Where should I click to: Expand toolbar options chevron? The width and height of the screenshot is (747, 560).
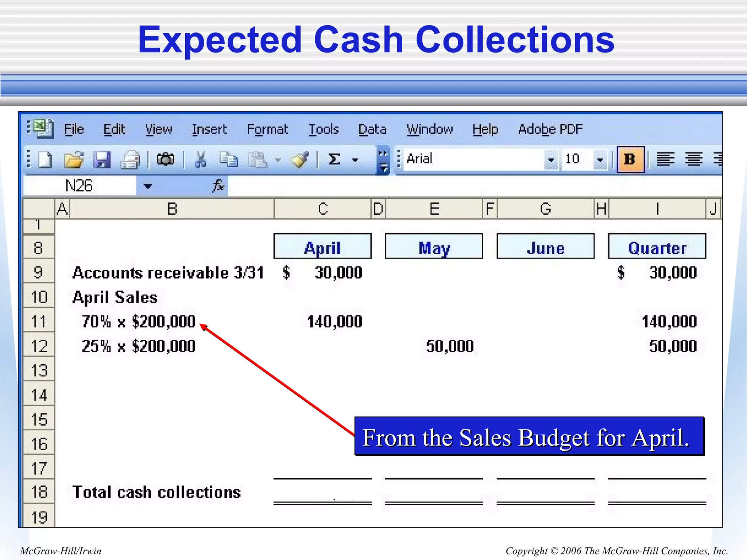click(383, 161)
